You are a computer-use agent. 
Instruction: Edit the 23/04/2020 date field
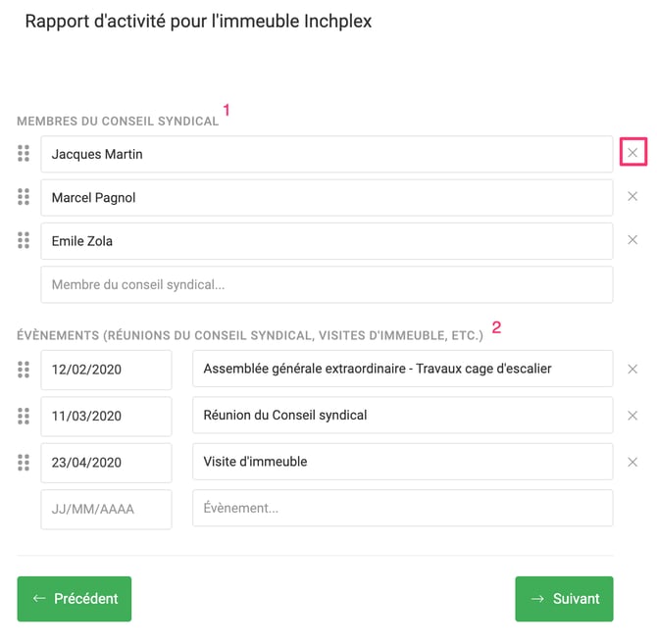[106, 462]
